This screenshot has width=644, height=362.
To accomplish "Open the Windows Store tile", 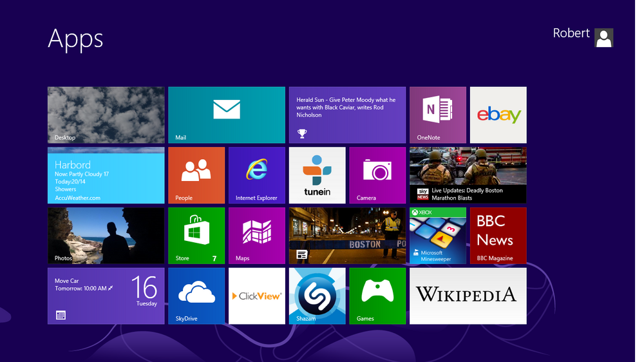I will 196,236.
